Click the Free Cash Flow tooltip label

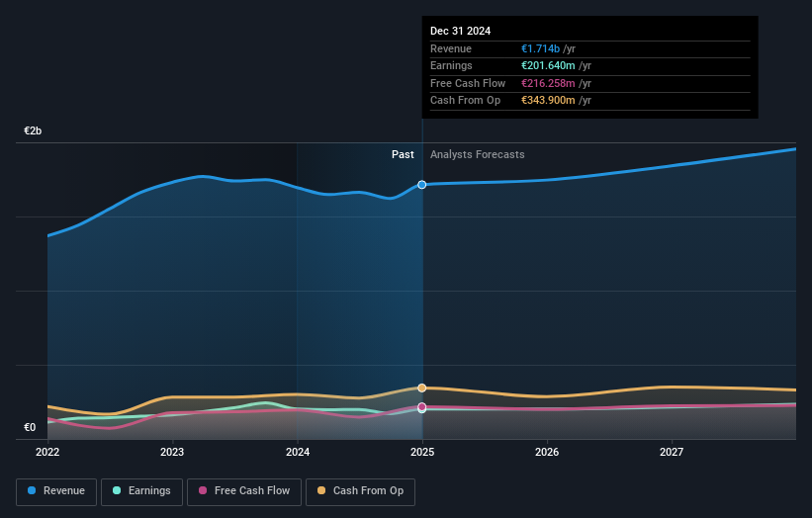pyautogui.click(x=468, y=83)
